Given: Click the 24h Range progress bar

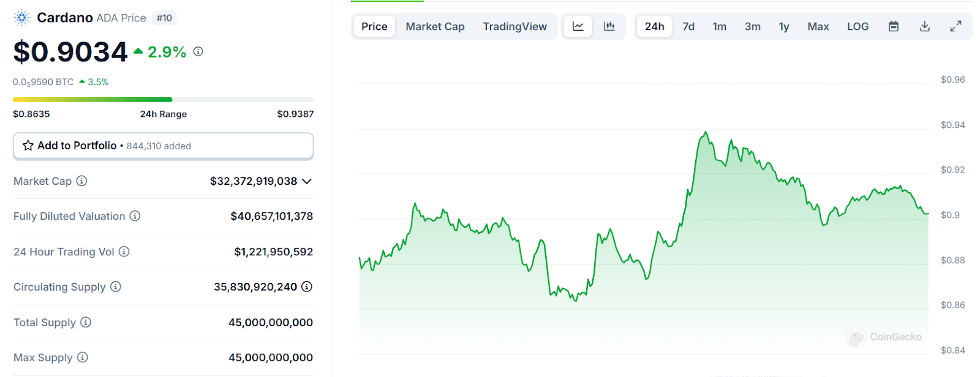Looking at the screenshot, I should tap(164, 99).
